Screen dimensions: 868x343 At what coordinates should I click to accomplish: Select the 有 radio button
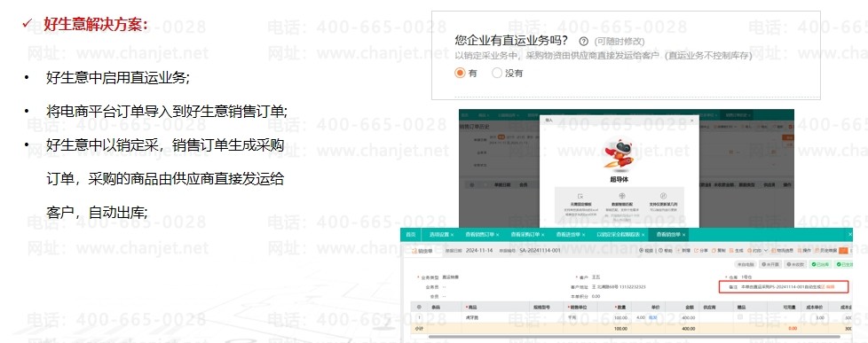pos(460,73)
